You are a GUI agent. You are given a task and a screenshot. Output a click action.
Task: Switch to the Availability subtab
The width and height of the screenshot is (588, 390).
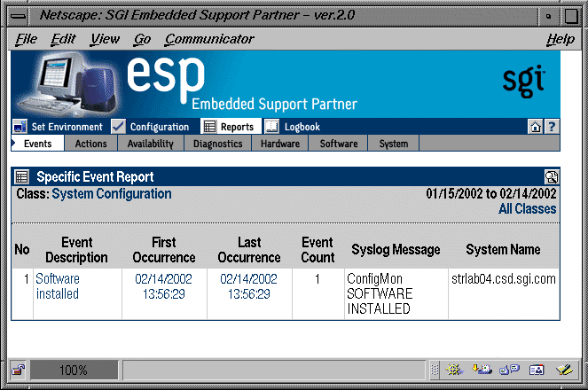tap(151, 144)
